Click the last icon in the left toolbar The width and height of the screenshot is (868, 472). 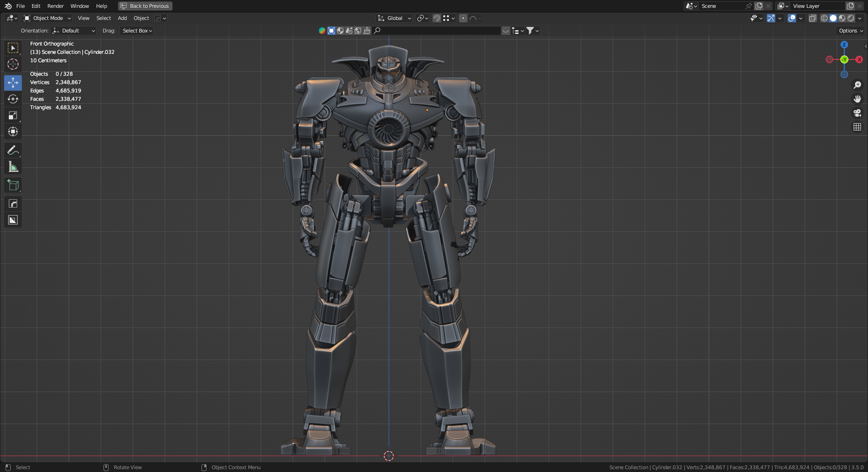(13, 220)
